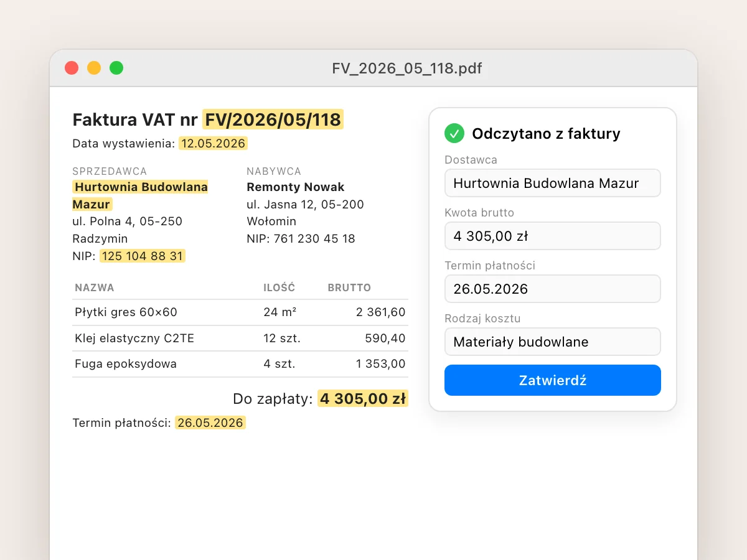The image size is (747, 560).
Task: Click quantity 4 szt.
Action: tap(280, 364)
